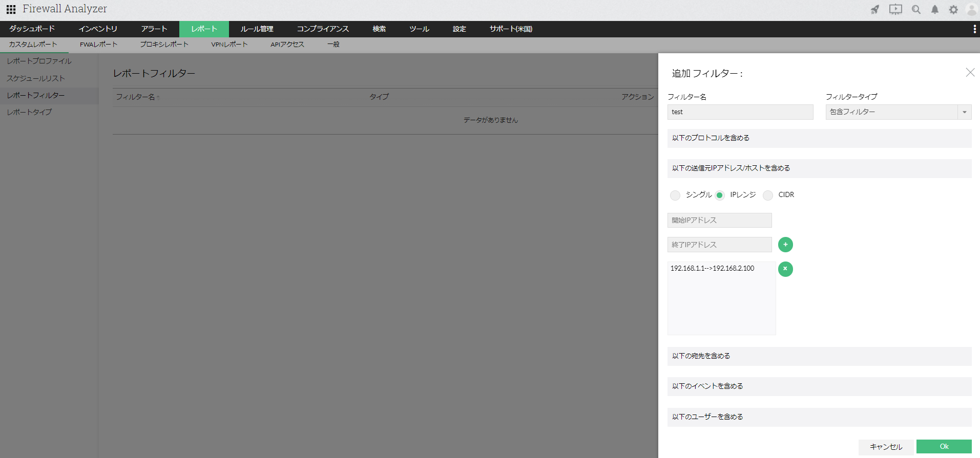The image size is (980, 458).
Task: Open the notifications bell icon
Action: [x=935, y=9]
